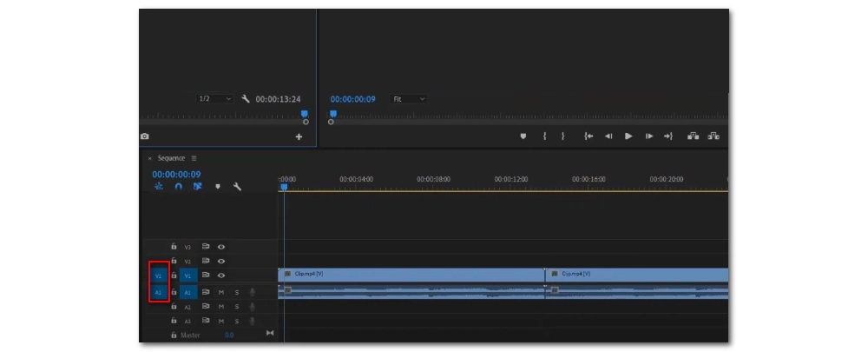Toggle V1 track targeting
868x352 pixels.
(x=188, y=275)
